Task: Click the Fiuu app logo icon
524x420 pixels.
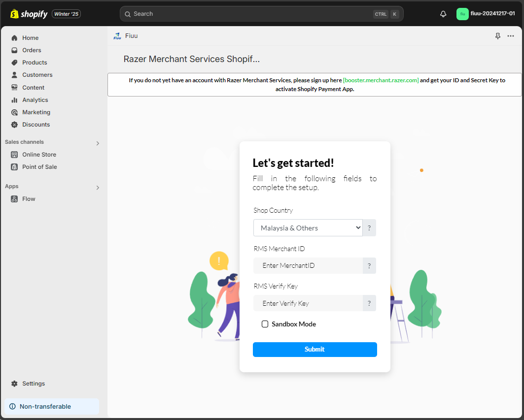Action: click(117, 36)
